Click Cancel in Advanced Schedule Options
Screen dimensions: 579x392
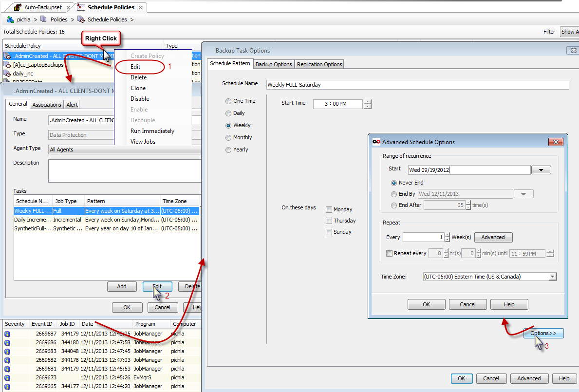467,304
